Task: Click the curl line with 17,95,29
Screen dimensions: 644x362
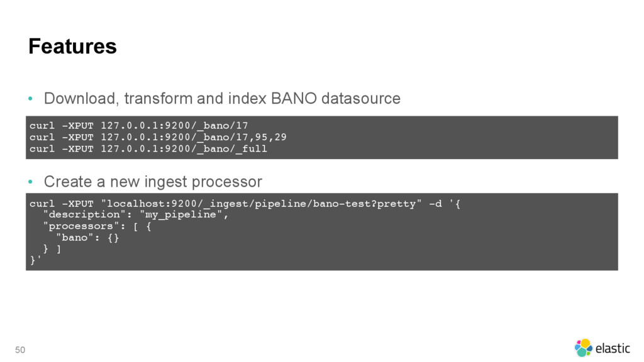Action: 158,137
